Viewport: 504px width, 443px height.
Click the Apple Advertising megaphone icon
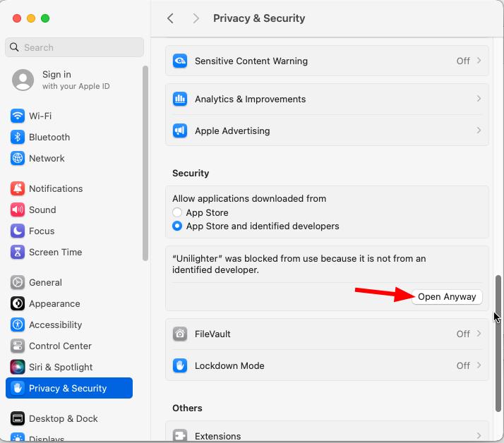tap(180, 131)
